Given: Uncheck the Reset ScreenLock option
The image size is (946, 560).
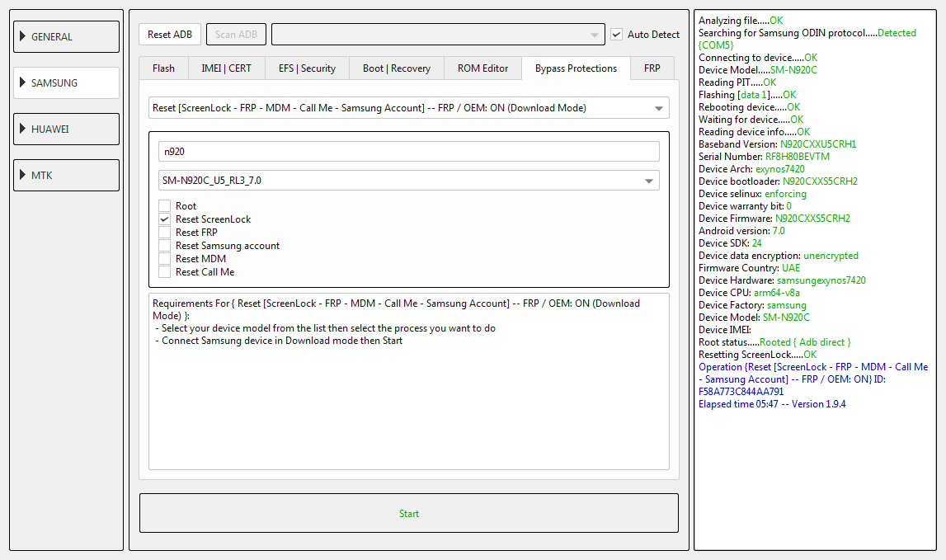Looking at the screenshot, I should [165, 219].
